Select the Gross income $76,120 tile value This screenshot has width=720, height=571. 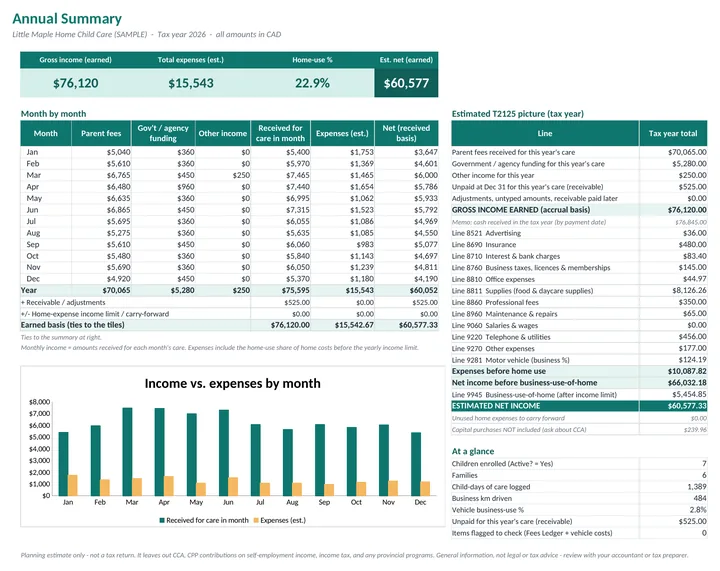coord(76,83)
